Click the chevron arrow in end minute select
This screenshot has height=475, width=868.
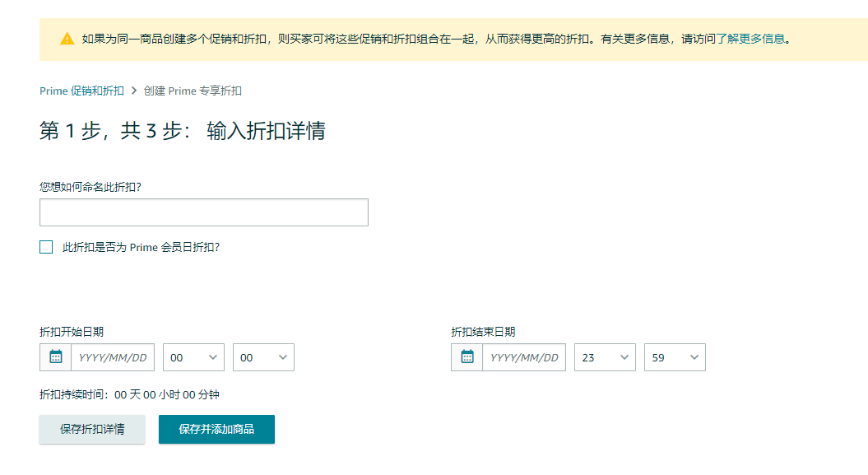[x=694, y=357]
